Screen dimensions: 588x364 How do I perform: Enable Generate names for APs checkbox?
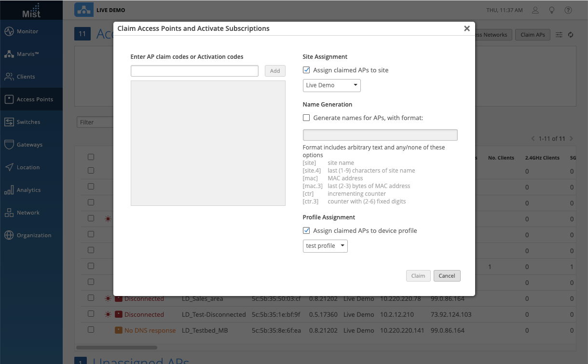pyautogui.click(x=306, y=118)
